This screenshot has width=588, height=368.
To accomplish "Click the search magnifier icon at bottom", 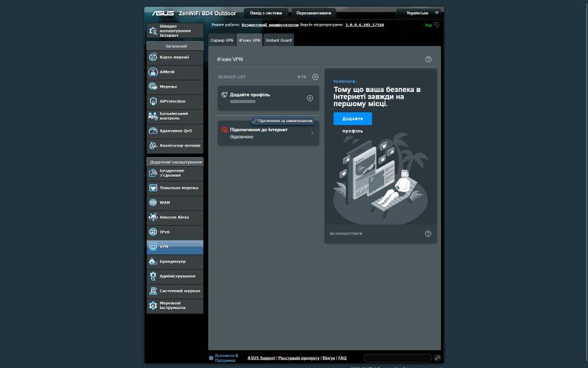I will (x=437, y=358).
